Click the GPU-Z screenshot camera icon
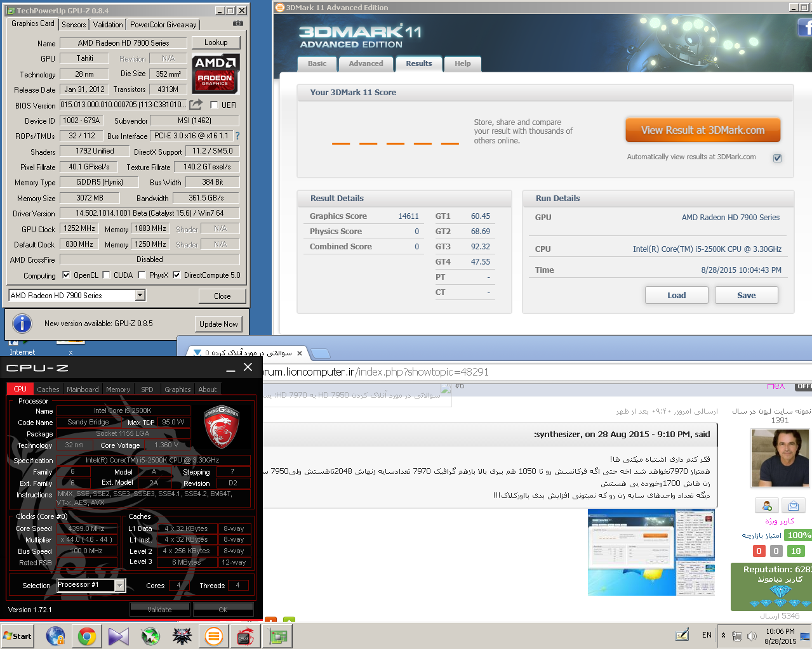Viewport: 812px width, 649px height. coord(238,23)
